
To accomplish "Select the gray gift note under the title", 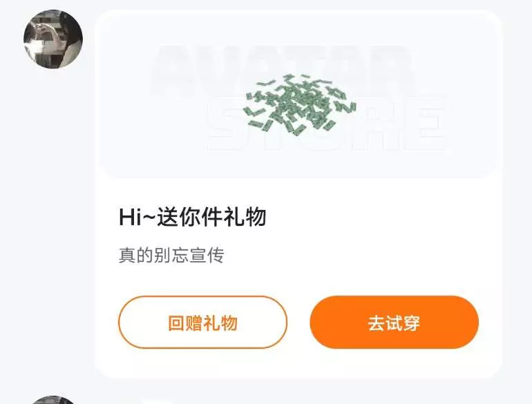I will 171,255.
